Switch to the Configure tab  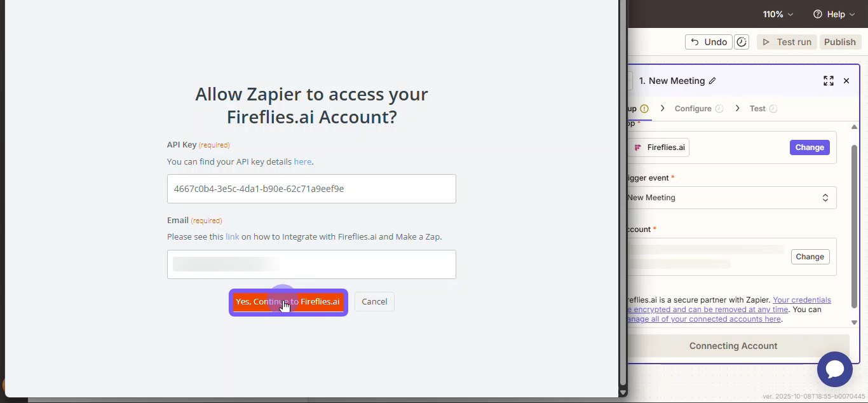pyautogui.click(x=693, y=109)
